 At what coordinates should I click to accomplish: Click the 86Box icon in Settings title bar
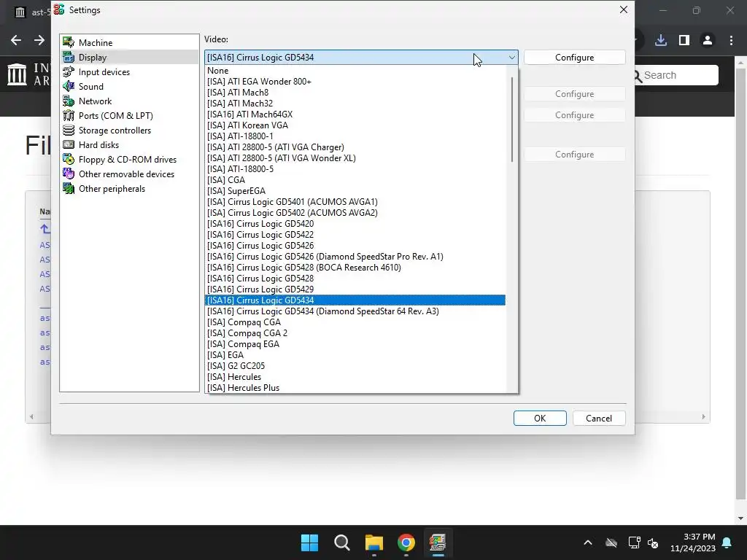click(59, 9)
